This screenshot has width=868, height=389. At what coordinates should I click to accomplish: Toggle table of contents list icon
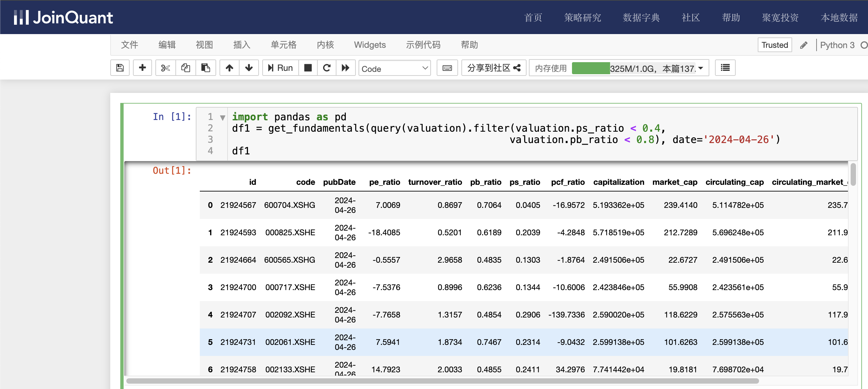[725, 68]
